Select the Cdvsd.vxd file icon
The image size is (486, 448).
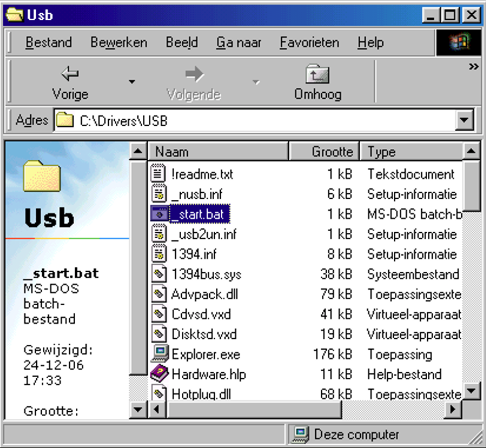click(159, 313)
